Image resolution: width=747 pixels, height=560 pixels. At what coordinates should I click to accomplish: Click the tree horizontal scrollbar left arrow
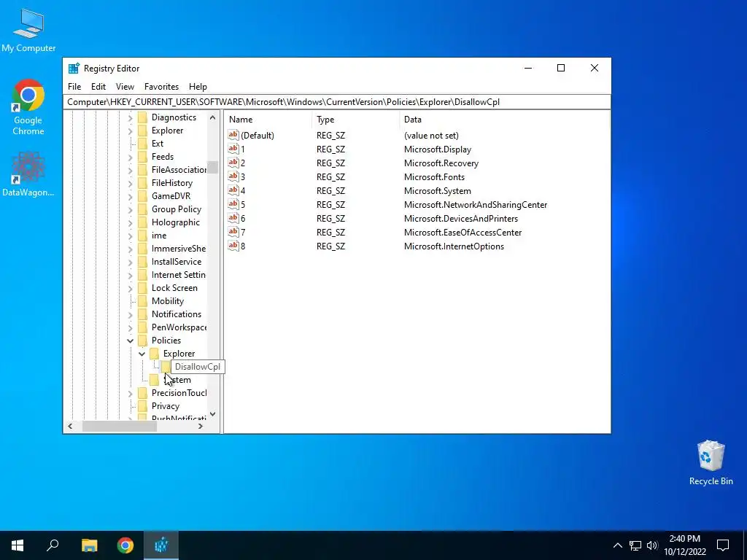coord(70,426)
